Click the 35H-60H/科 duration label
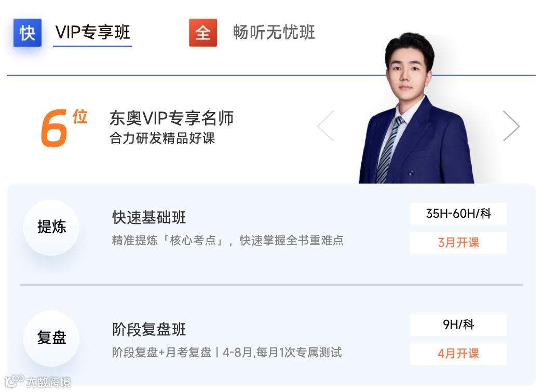Viewport: 544px width, 392px height. tap(458, 214)
